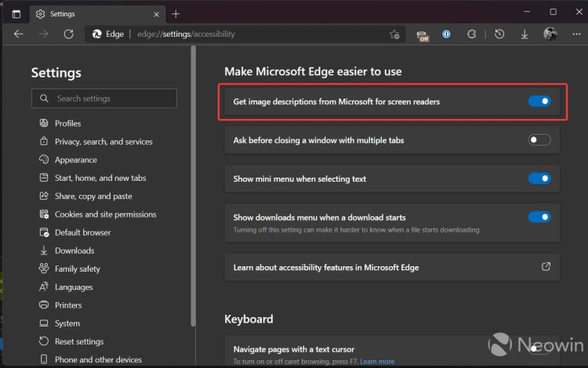Open Profiles settings section
588x368 pixels.
pyautogui.click(x=68, y=123)
